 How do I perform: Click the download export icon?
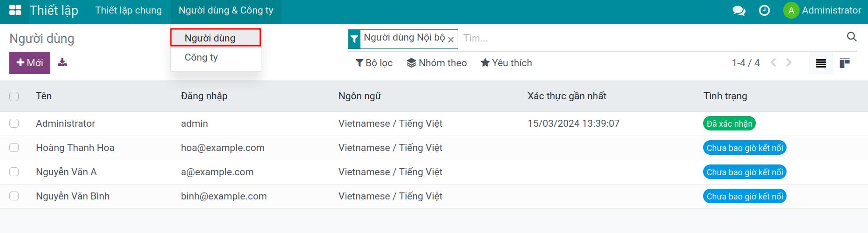[x=62, y=62]
